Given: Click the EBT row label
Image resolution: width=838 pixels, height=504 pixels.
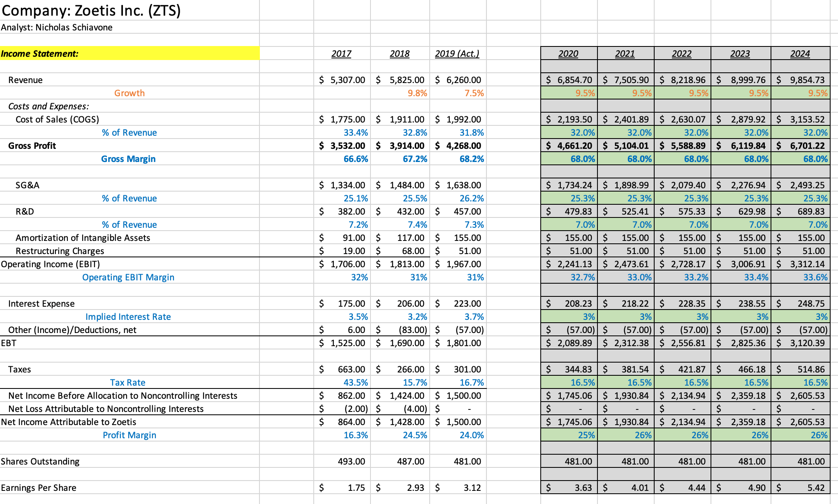Looking at the screenshot, I should (x=9, y=343).
